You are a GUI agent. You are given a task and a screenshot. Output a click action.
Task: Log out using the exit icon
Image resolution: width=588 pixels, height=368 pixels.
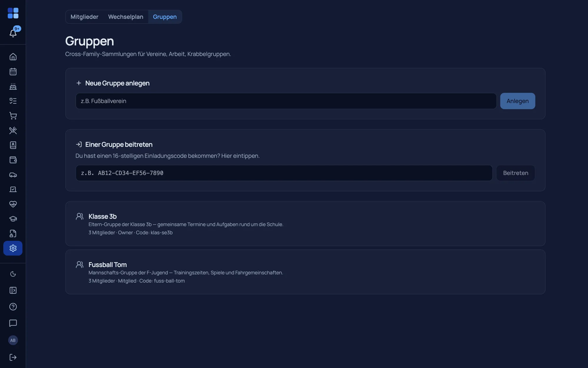[x=13, y=357]
